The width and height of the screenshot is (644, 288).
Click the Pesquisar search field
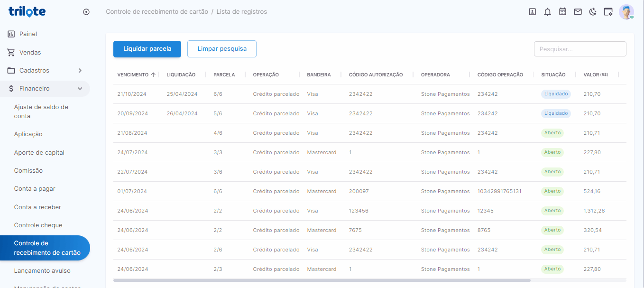580,49
